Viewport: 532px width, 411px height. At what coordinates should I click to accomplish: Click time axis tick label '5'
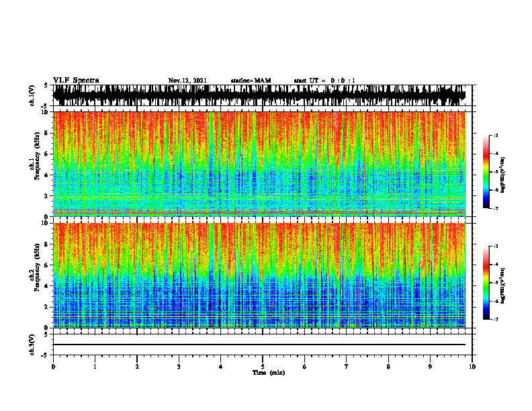tap(263, 367)
